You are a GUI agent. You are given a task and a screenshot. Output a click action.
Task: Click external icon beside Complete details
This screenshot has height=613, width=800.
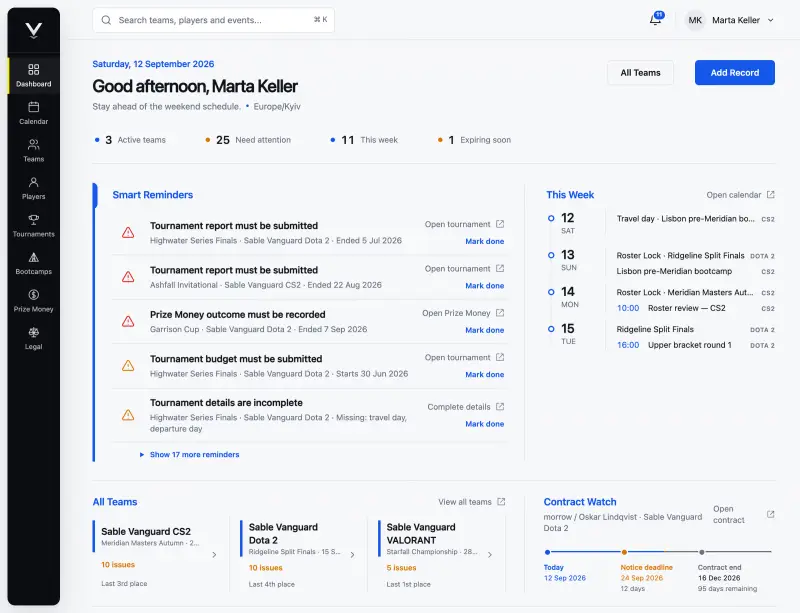point(500,406)
